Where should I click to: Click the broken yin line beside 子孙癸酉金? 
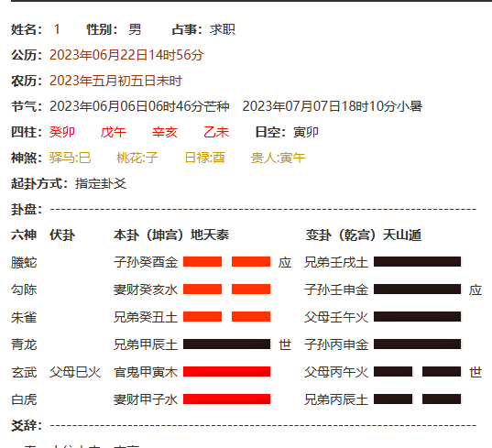(x=227, y=262)
